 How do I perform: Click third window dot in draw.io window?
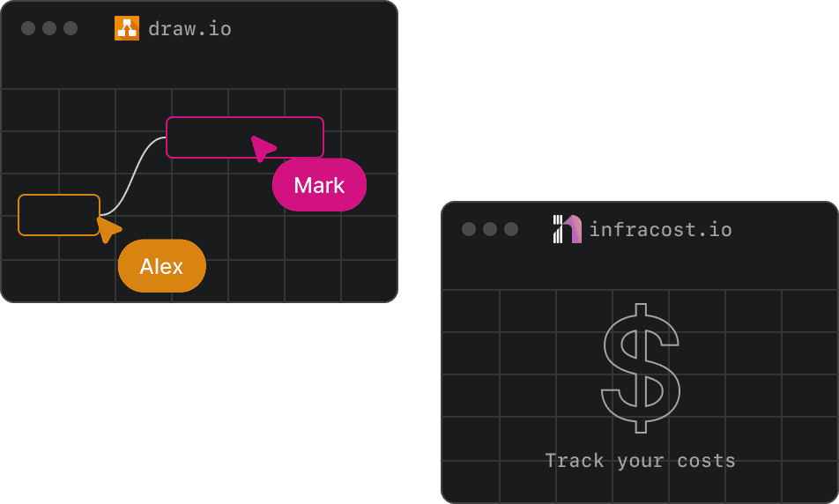pyautogui.click(x=71, y=28)
